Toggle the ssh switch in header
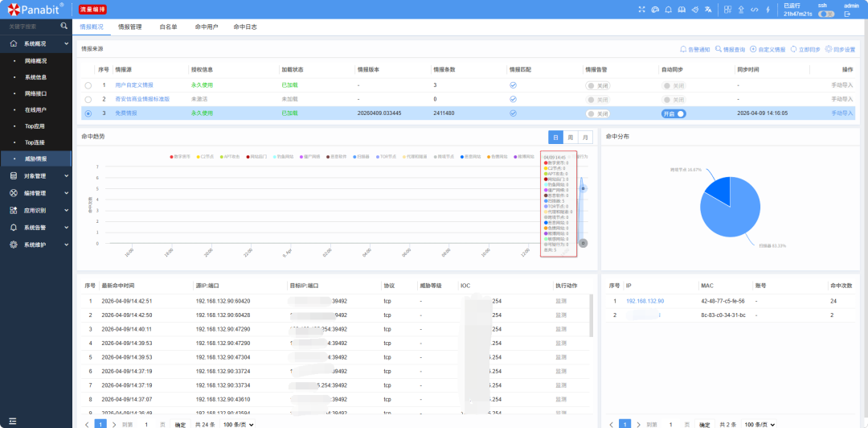The image size is (868, 428). pyautogui.click(x=826, y=14)
